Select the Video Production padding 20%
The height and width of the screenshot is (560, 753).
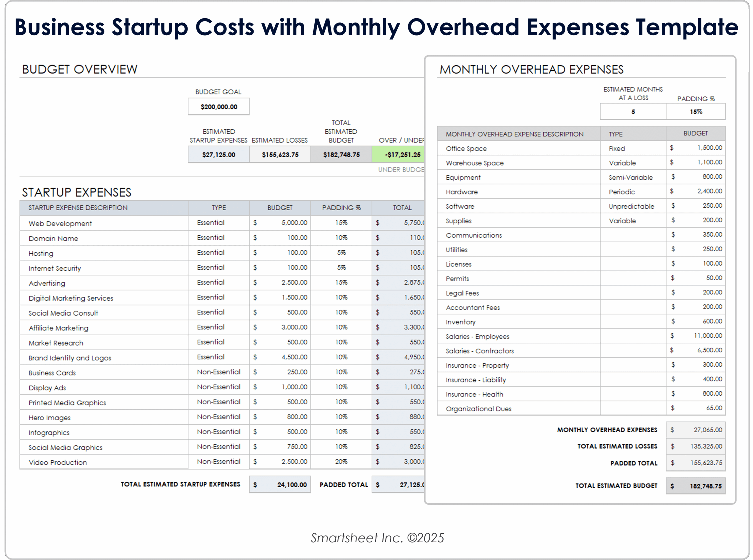coord(341,461)
